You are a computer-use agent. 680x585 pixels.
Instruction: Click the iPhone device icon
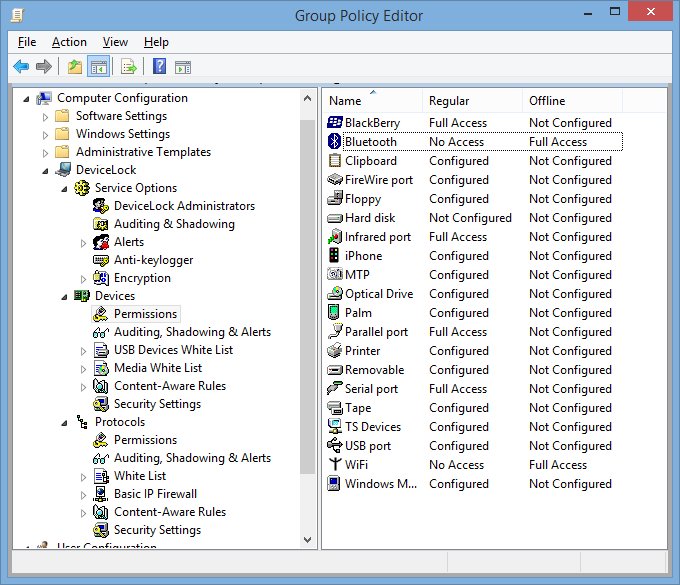pos(333,255)
